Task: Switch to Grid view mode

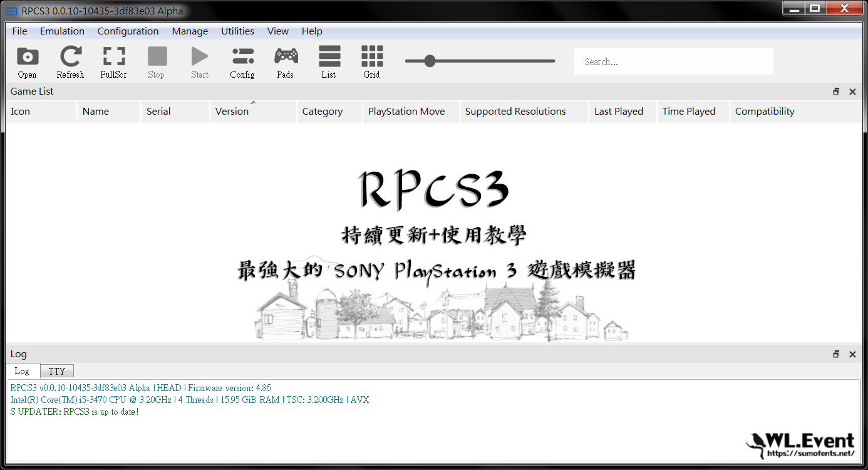Action: click(372, 62)
